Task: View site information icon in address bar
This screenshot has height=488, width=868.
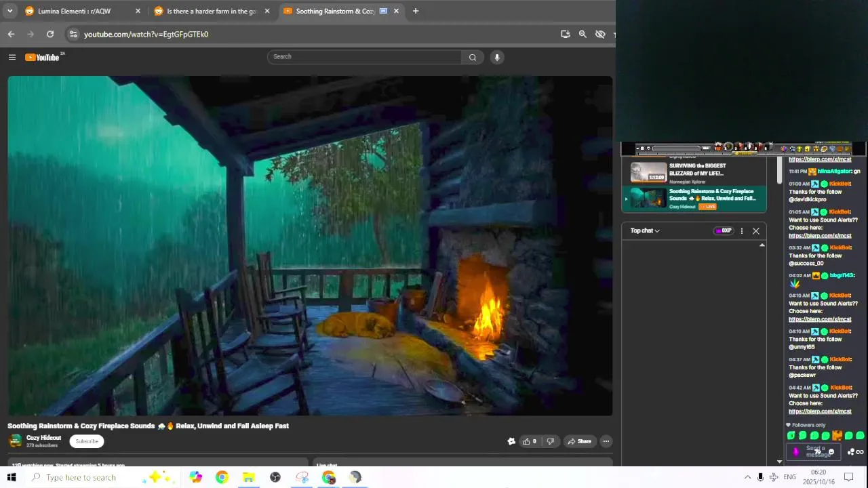Action: coord(73,34)
